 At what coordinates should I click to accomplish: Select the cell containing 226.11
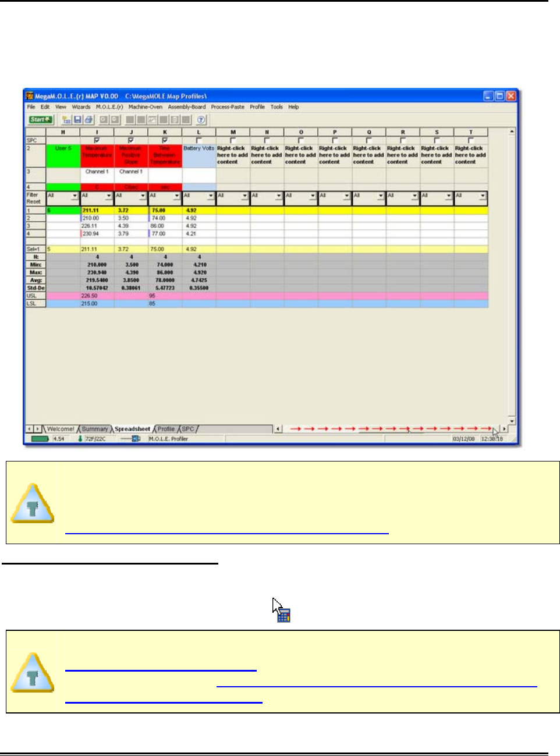[x=97, y=226]
